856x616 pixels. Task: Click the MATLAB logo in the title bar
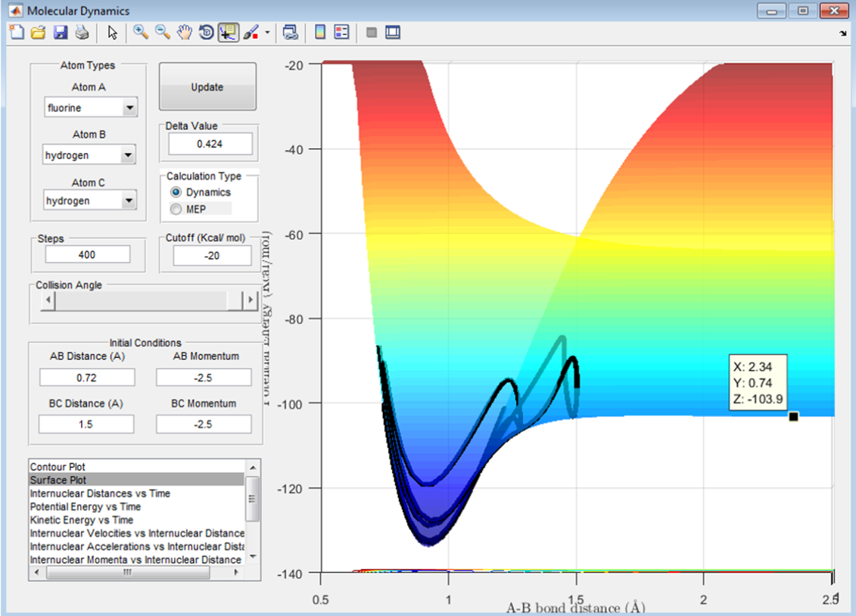pos(15,11)
